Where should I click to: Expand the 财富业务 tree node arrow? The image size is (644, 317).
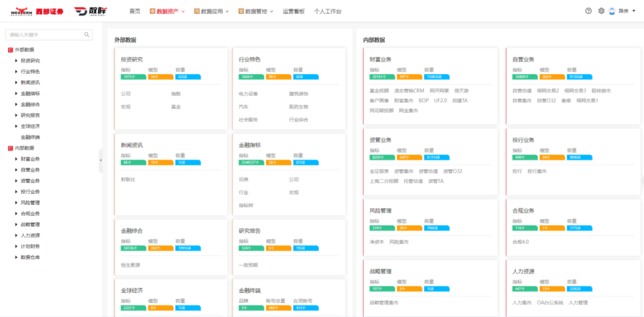pos(16,159)
